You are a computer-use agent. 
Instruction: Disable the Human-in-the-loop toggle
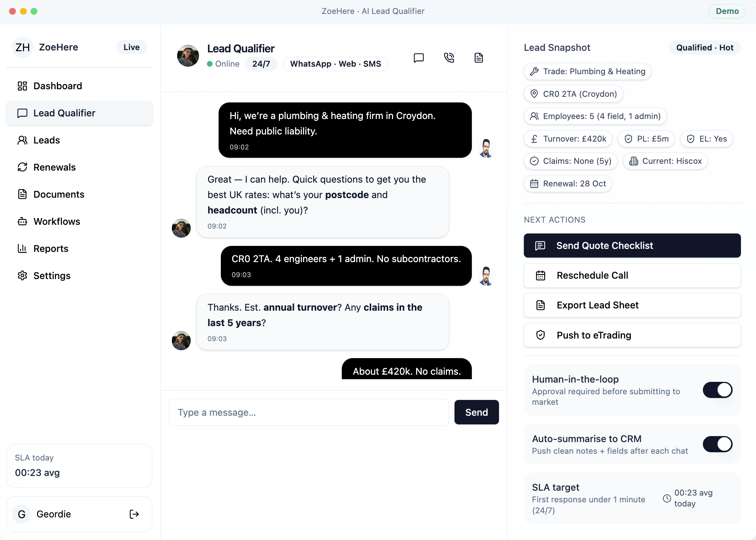point(717,390)
